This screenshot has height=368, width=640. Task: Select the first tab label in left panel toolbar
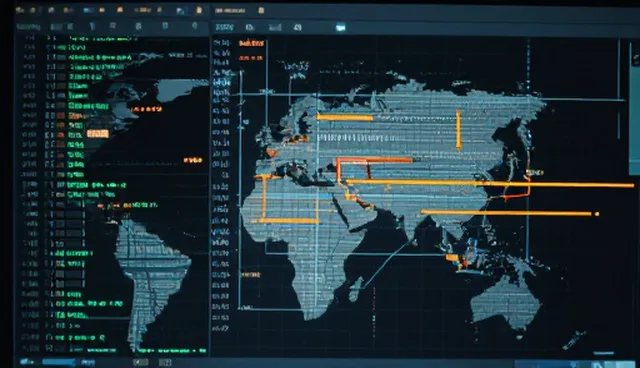coord(29,27)
